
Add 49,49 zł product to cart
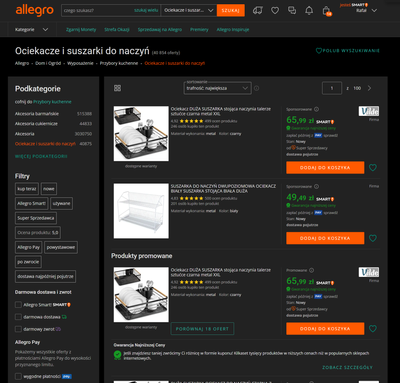[x=325, y=238]
